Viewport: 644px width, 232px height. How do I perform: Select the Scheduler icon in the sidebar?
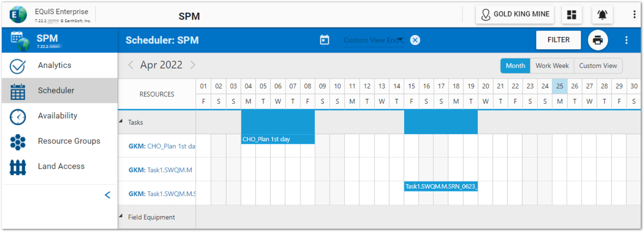pos(18,91)
